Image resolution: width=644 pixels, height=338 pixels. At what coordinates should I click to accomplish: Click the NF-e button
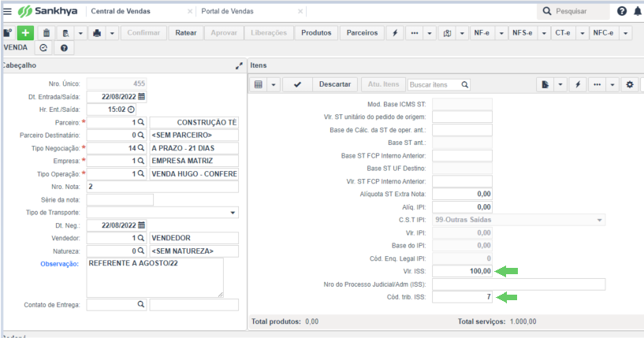point(482,33)
